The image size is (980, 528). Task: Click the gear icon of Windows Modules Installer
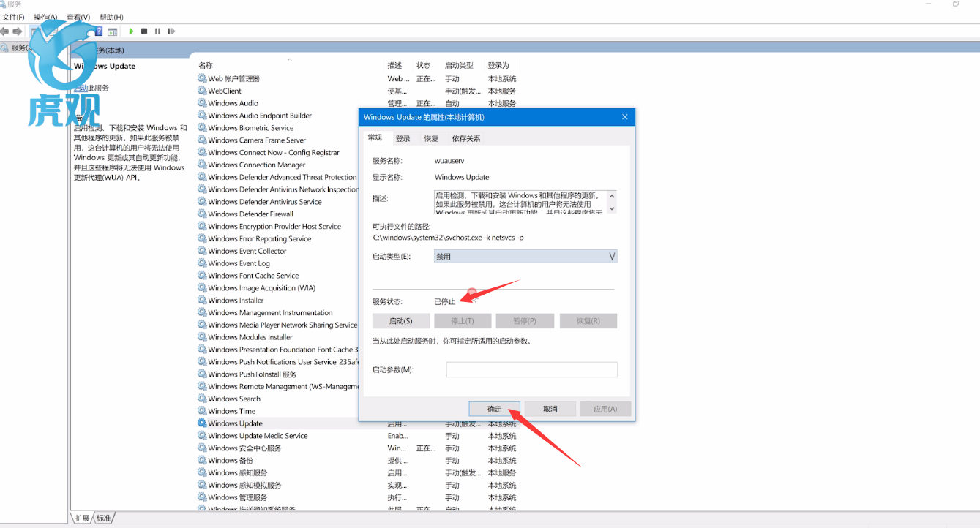202,337
